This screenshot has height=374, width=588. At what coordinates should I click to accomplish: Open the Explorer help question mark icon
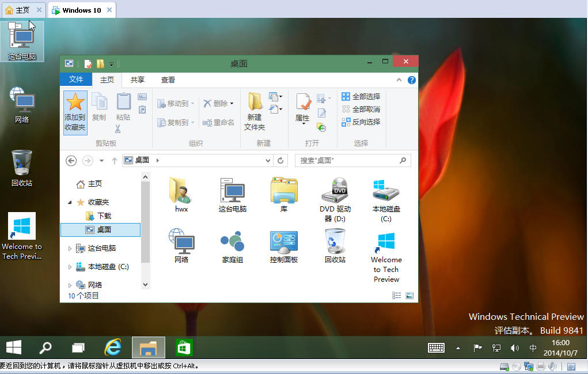coord(411,80)
